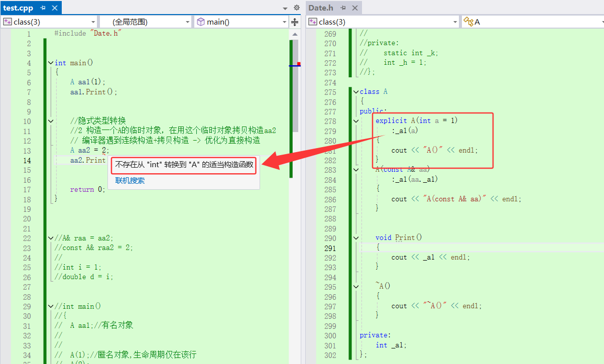604x364 pixels.
Task: Close the Date.h editor tab
Action: [x=355, y=8]
